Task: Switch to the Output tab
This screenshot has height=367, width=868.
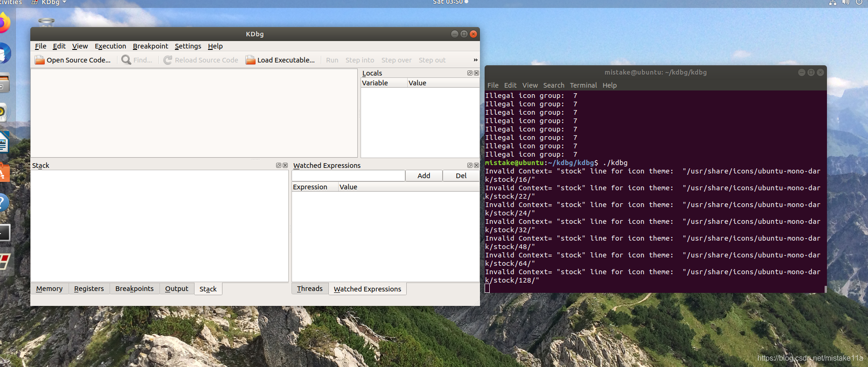Action: tap(176, 289)
